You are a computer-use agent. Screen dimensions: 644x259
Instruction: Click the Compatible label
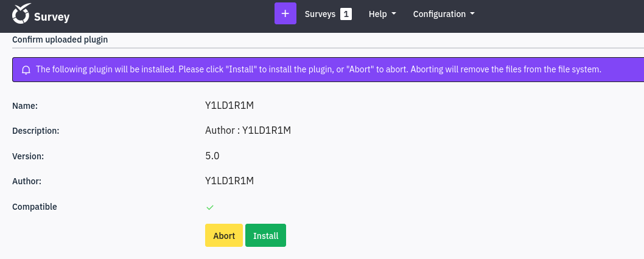click(35, 207)
